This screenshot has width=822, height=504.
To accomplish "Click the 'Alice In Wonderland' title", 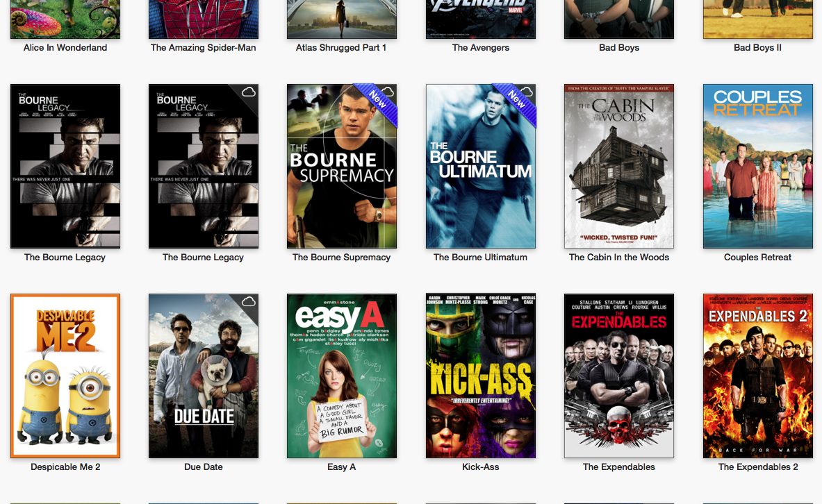I will click(65, 48).
